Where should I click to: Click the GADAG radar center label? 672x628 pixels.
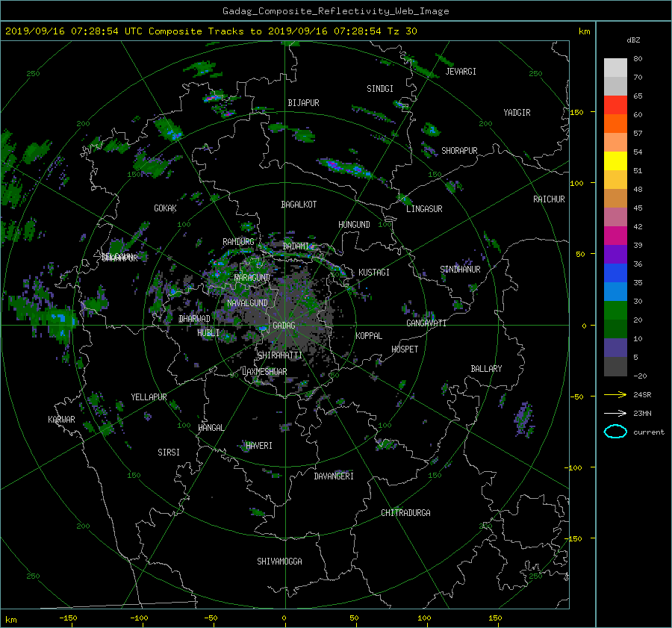coord(284,326)
